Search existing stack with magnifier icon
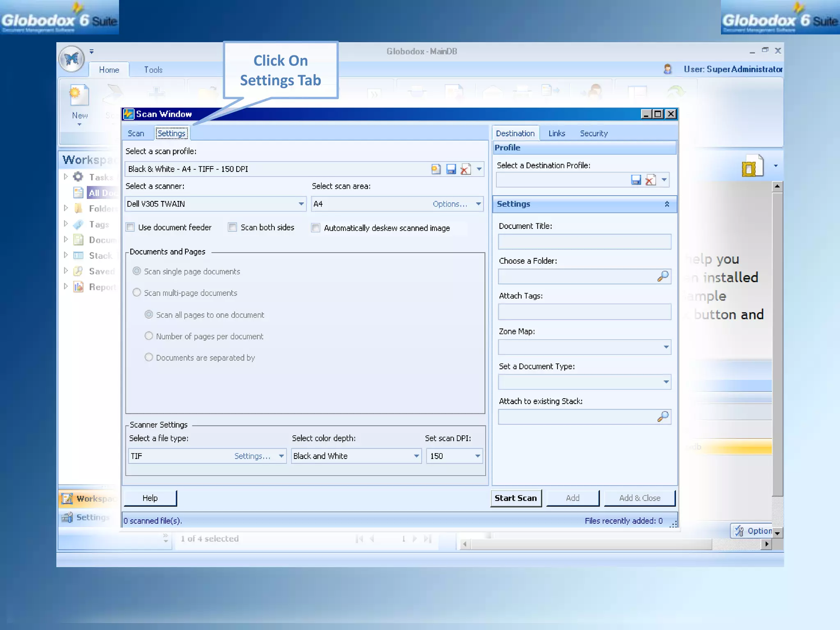 coord(663,417)
